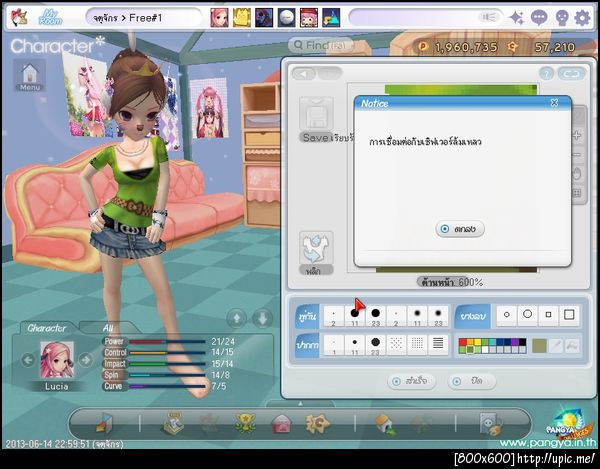Pick the white color swatch
600x469 pixels.
tap(485, 349)
